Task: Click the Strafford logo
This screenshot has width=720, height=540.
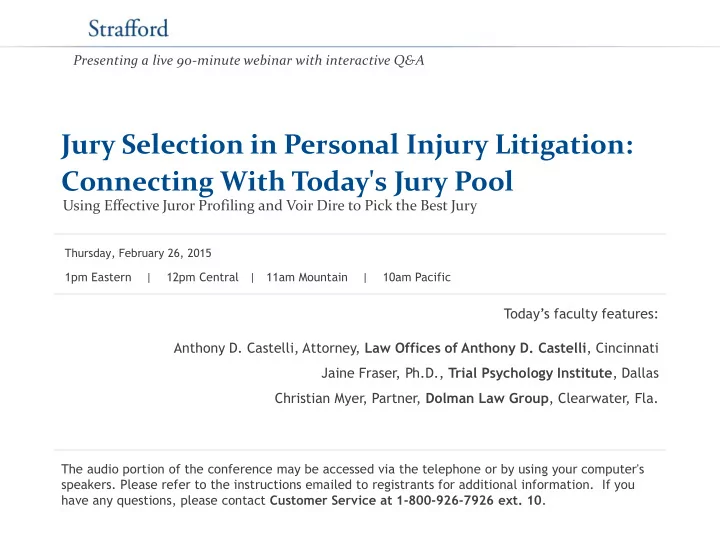Action: point(128,28)
